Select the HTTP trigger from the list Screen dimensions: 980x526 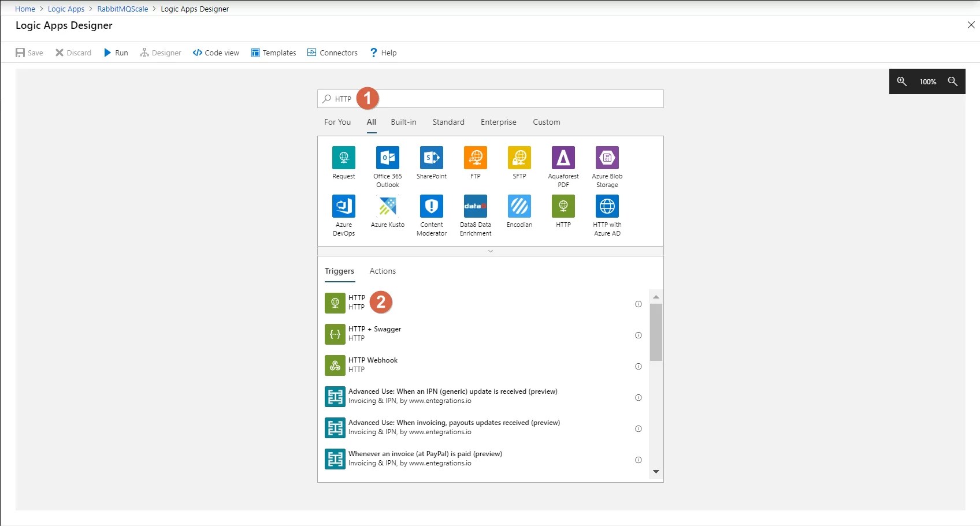[x=483, y=303]
